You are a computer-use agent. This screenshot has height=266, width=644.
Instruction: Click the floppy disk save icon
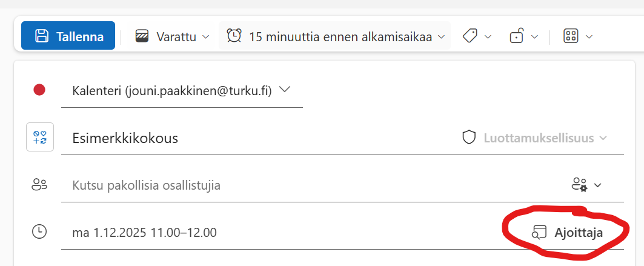tap(42, 36)
